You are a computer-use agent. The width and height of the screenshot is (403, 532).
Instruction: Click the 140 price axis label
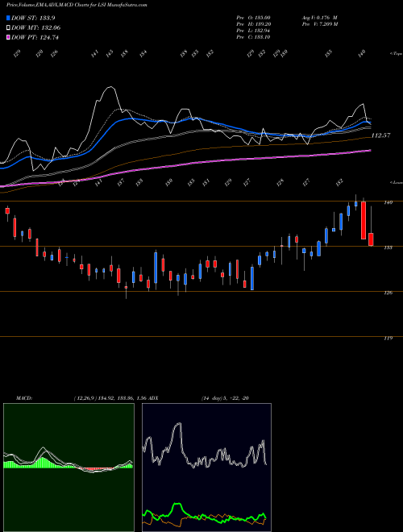(x=388, y=202)
